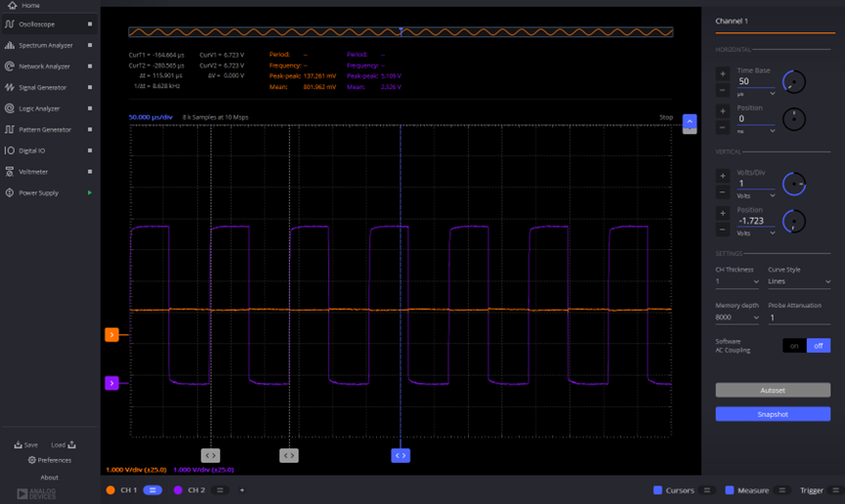Open the Memory depth dropdown
Image resolution: width=845 pixels, height=504 pixels.
coord(738,317)
